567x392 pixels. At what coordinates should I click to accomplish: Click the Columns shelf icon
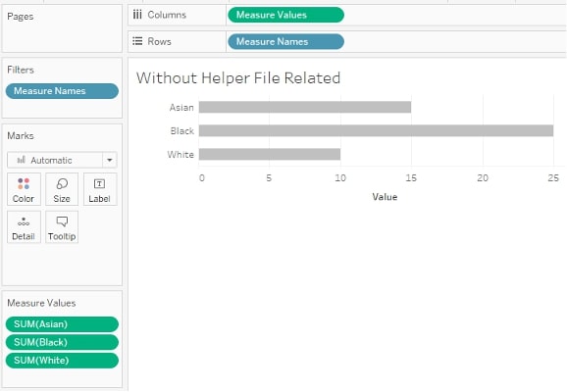[137, 15]
